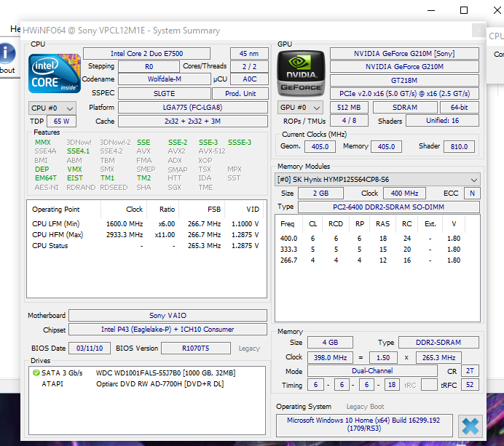Click the AES-NI feature label
This screenshot has height=446, width=504.
(x=47, y=187)
